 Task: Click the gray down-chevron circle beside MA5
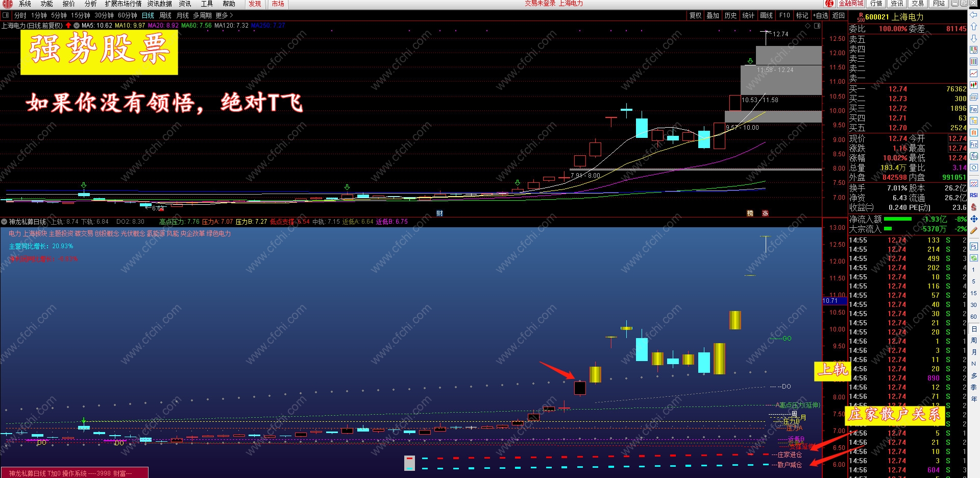tap(77, 25)
